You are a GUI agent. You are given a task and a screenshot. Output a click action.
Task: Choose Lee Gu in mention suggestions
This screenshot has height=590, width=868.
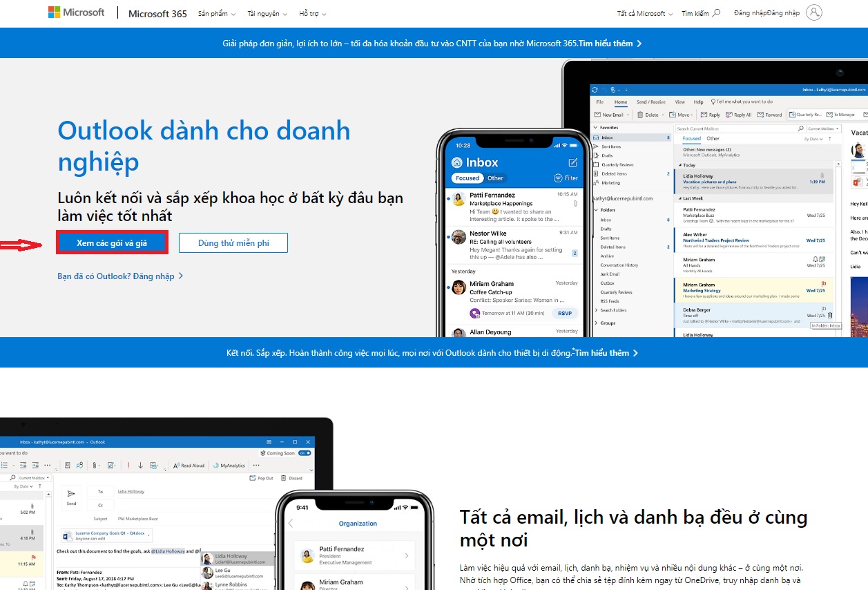coord(237,573)
